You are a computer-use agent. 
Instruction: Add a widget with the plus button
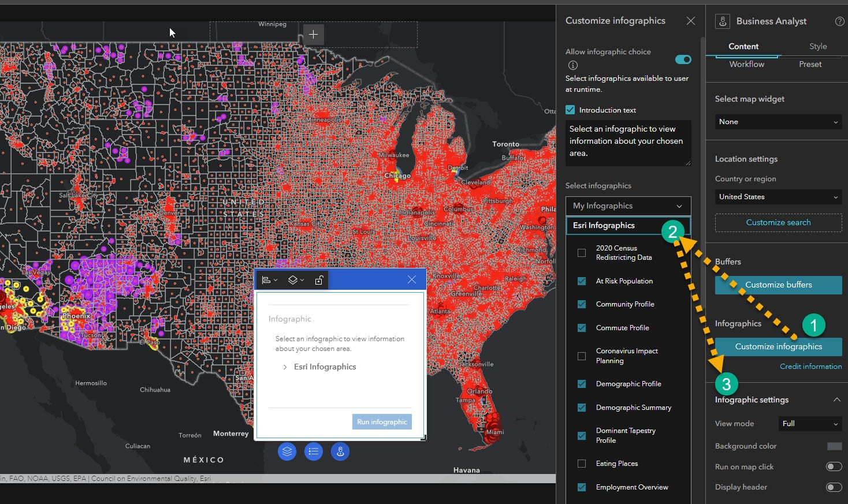pos(313,35)
